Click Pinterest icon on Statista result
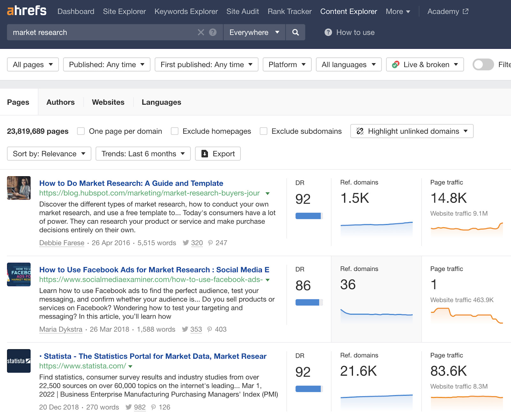 [x=153, y=407]
